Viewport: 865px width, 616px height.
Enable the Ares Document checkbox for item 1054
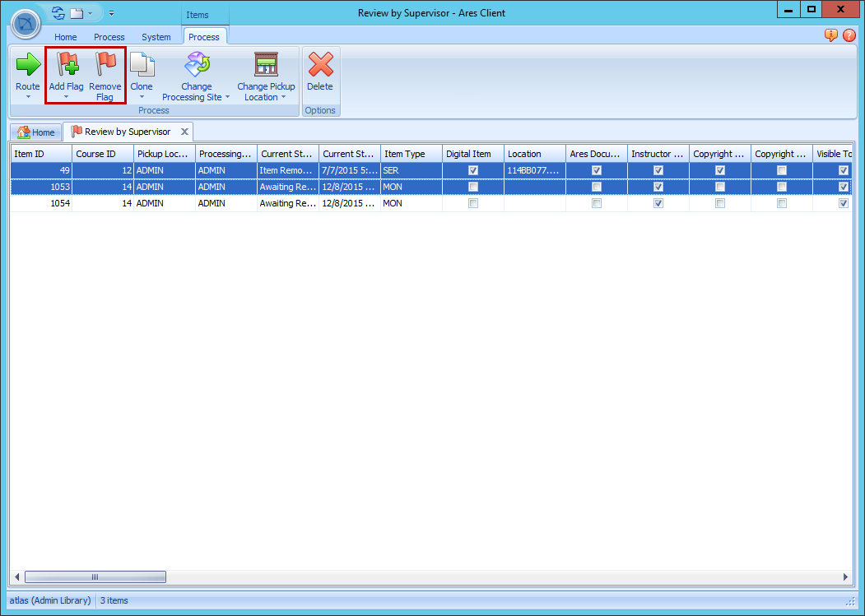click(x=596, y=203)
